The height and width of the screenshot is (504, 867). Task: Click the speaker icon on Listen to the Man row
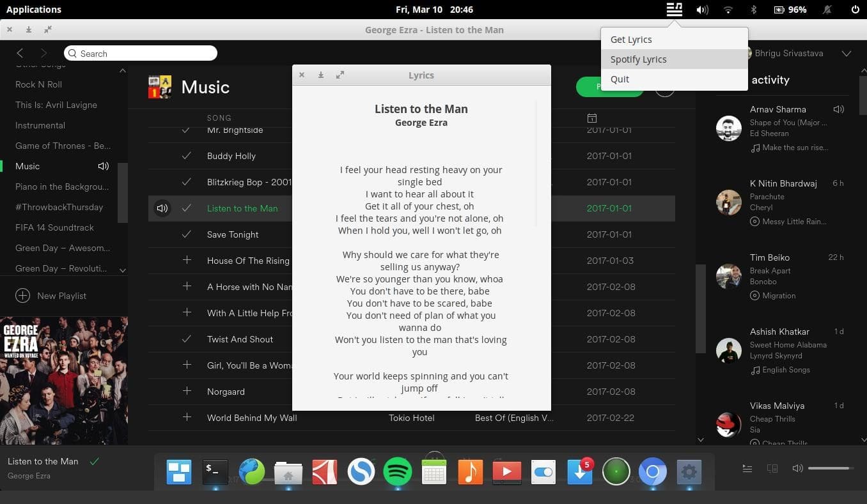pyautogui.click(x=162, y=208)
